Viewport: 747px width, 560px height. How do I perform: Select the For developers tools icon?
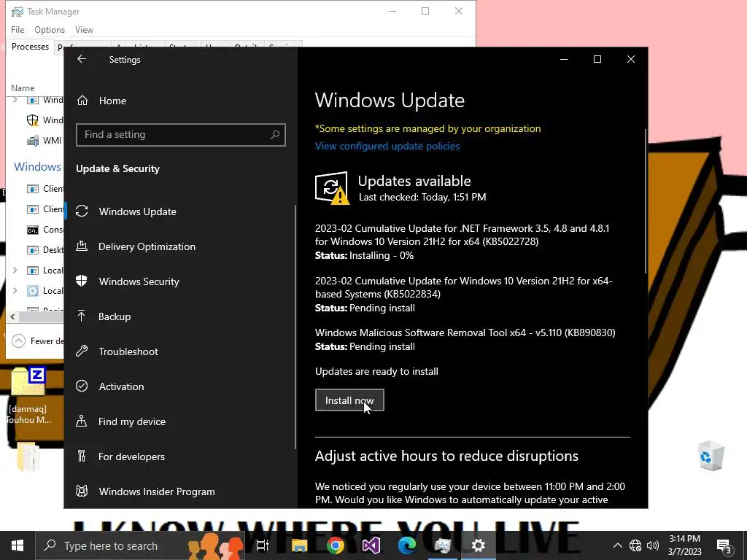[x=82, y=456]
